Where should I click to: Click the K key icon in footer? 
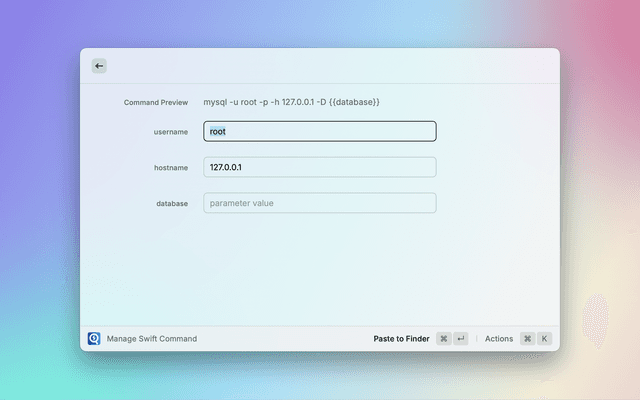544,339
